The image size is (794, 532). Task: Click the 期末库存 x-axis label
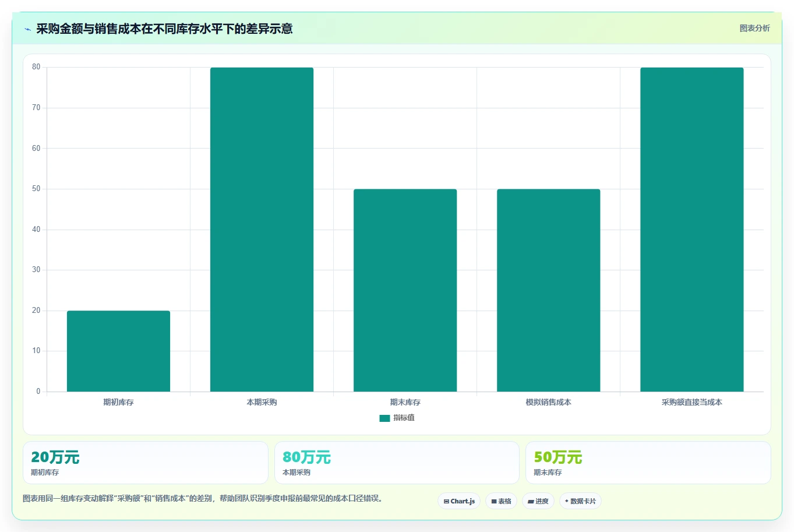click(x=405, y=402)
